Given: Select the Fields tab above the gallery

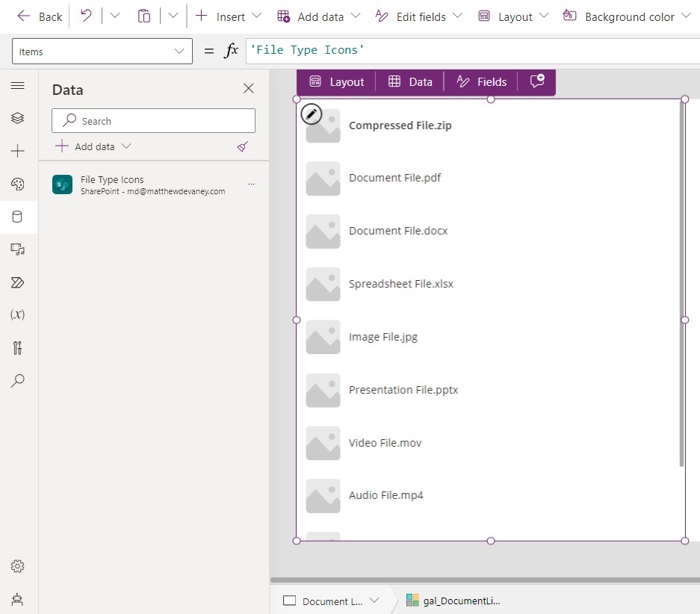Looking at the screenshot, I should [481, 81].
